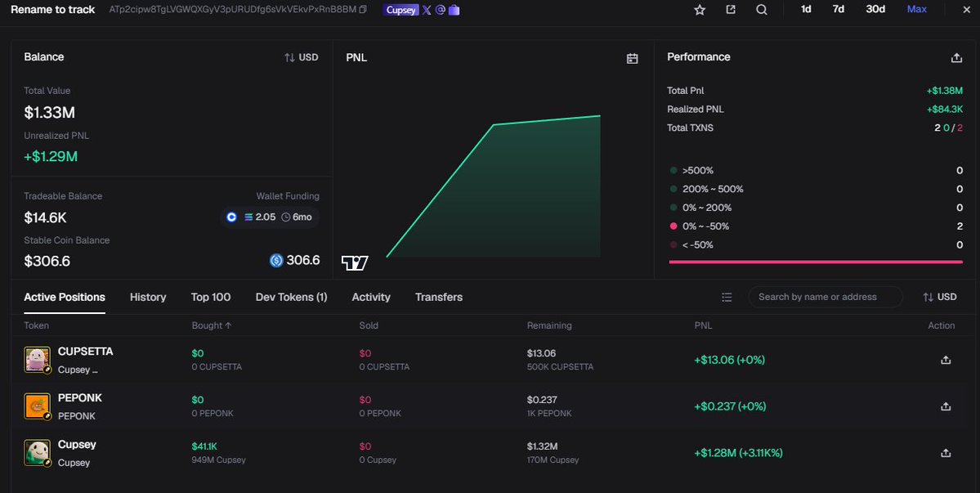
Task: Open the Cupsey token thumbnail
Action: click(38, 453)
